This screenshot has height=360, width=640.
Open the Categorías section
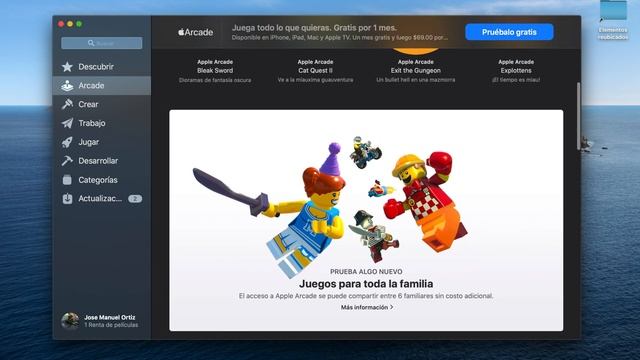(x=102, y=180)
